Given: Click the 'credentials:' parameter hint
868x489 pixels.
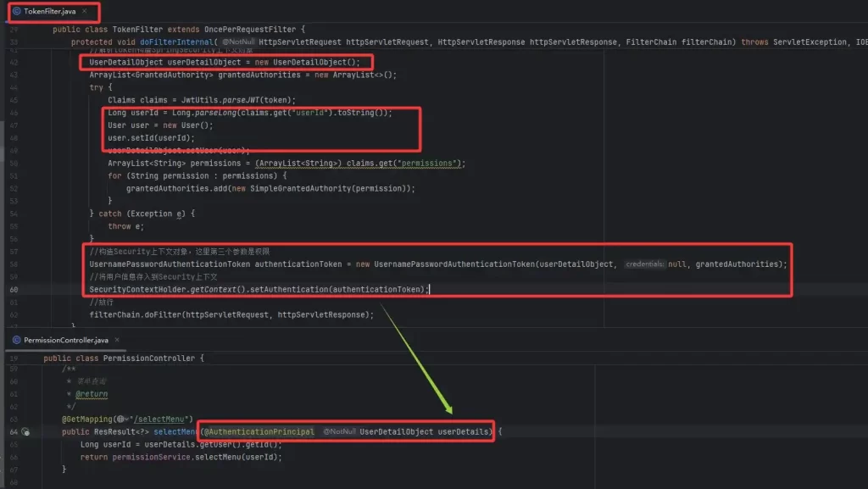Looking at the screenshot, I should (644, 264).
